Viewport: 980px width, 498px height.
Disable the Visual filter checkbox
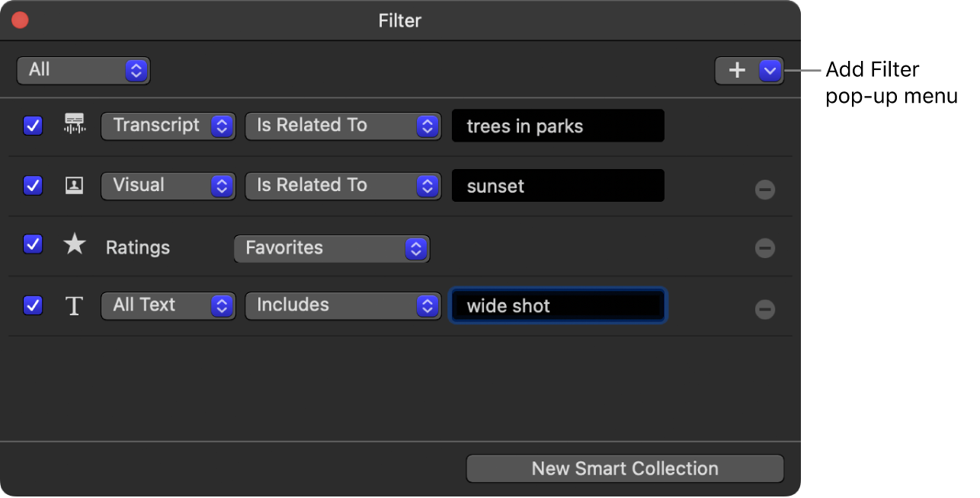click(33, 185)
